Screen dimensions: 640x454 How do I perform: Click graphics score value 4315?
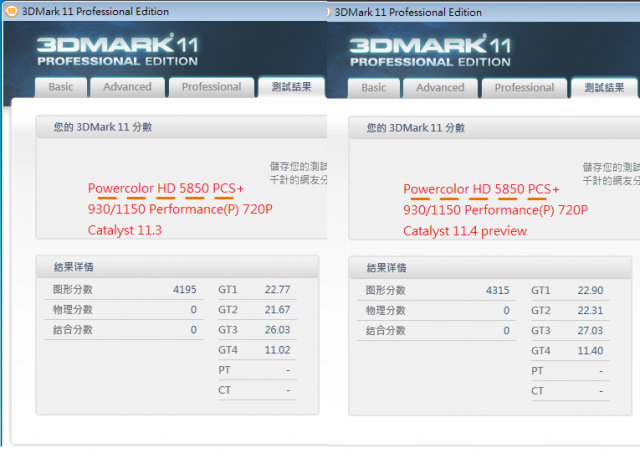[497, 291]
